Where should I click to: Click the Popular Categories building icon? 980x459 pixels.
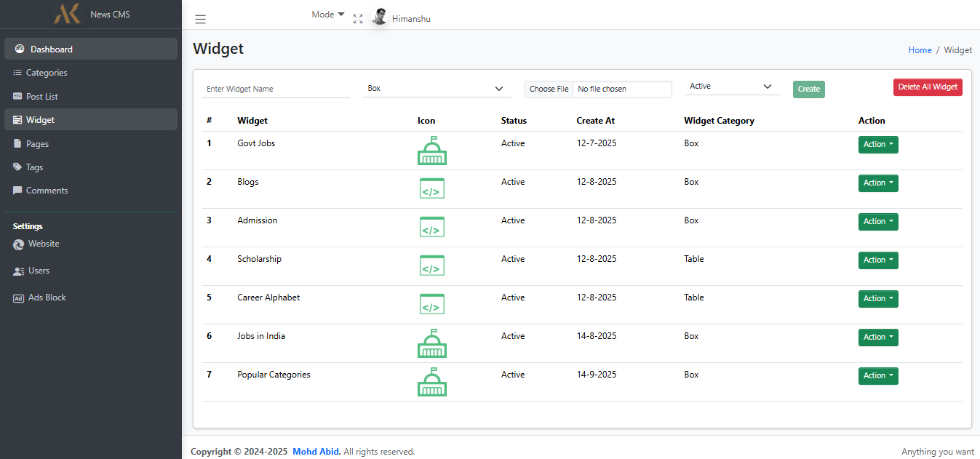point(431,382)
